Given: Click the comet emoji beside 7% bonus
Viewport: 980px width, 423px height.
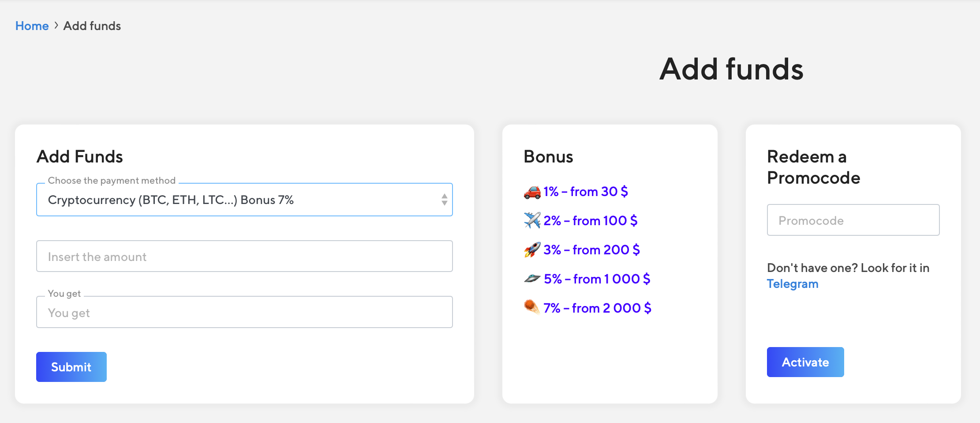Looking at the screenshot, I should tap(532, 307).
